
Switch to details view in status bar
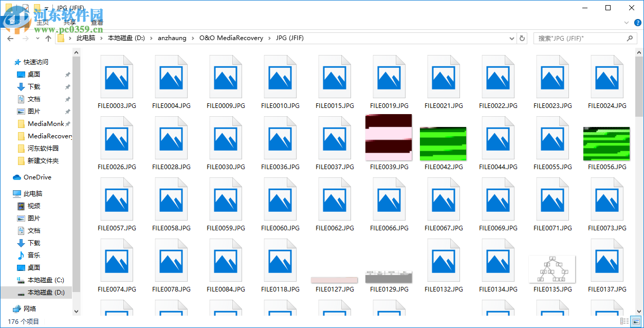(x=625, y=321)
